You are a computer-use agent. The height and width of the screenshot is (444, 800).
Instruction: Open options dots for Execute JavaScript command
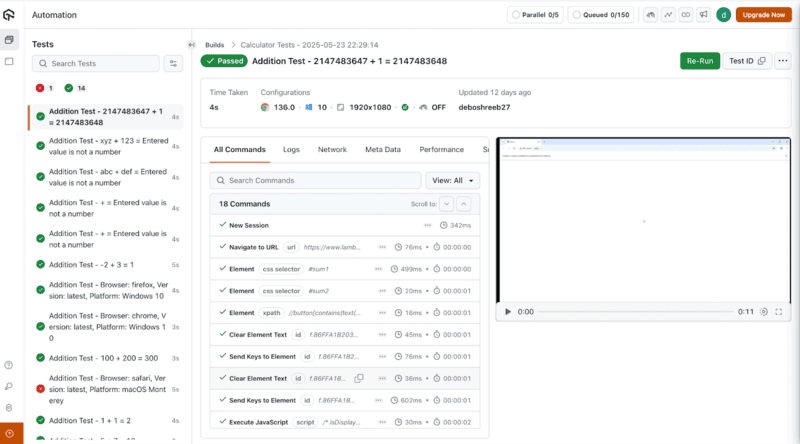click(382, 422)
